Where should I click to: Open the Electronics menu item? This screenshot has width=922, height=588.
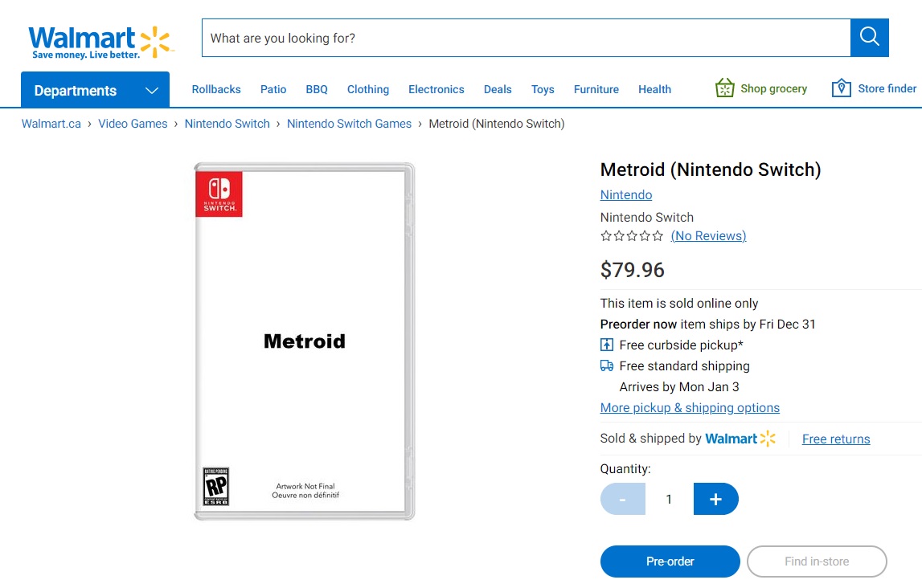(436, 89)
